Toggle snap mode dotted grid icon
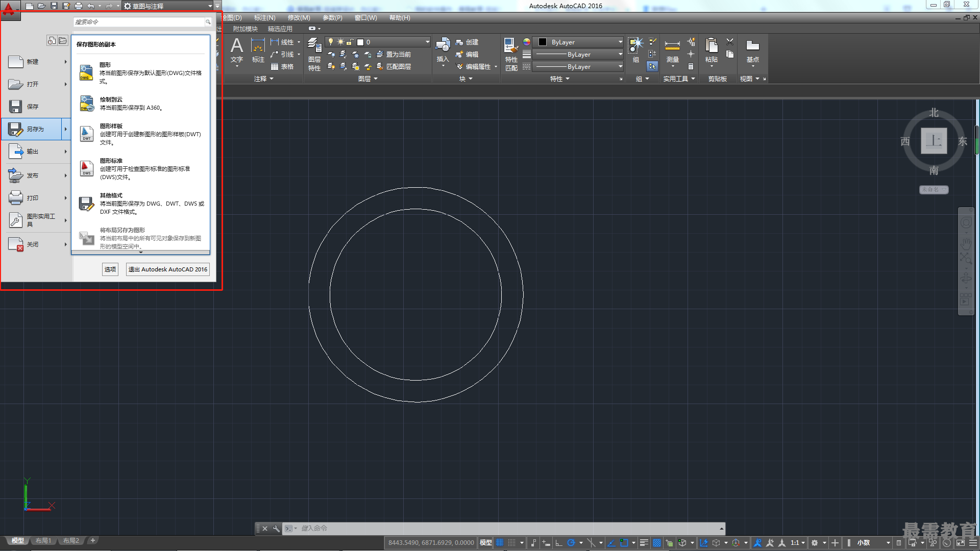This screenshot has width=980, height=551. pyautogui.click(x=511, y=543)
